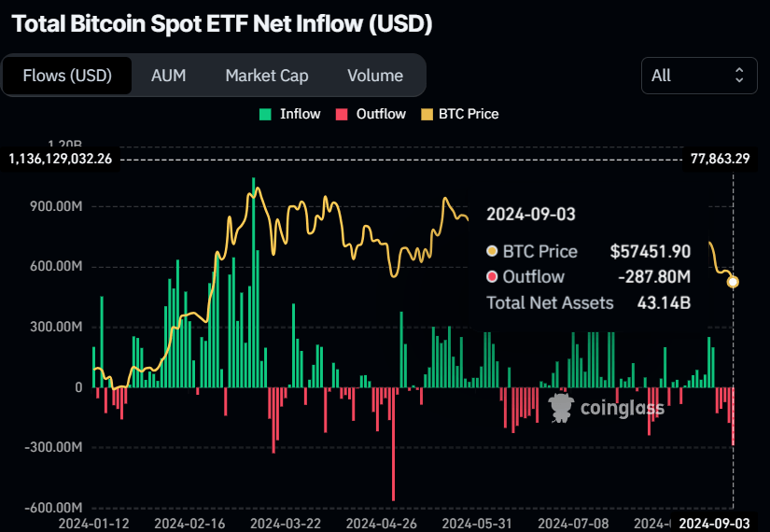Click the 2024-04-26 x-axis date label
Viewport: 770px width, 532px height.
(381, 524)
